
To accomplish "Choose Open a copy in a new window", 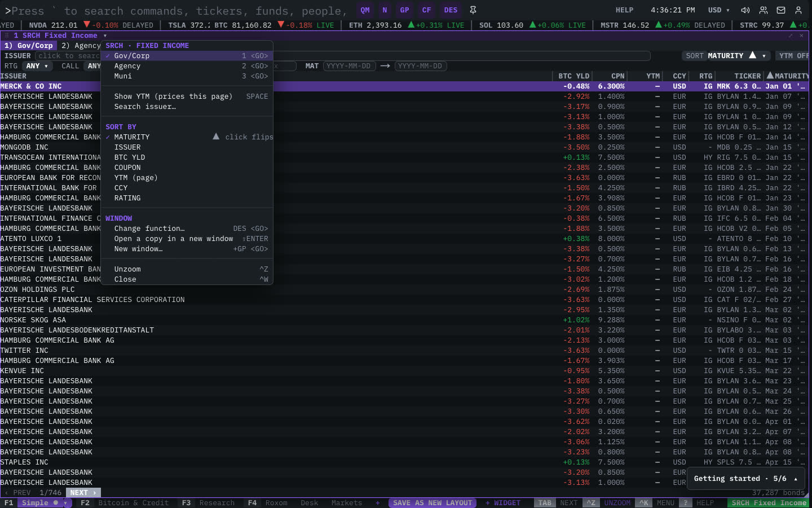I will (187, 239).
